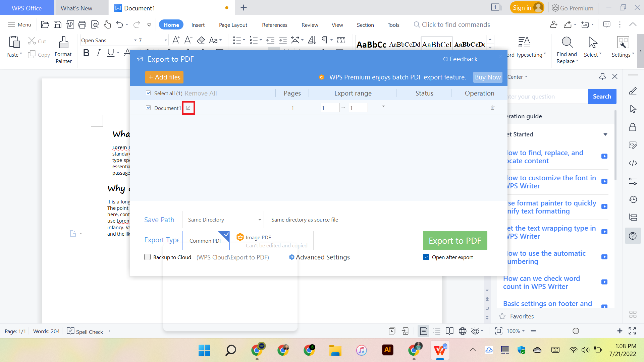Click the Increase font size icon
The image size is (644, 362).
pos(176,40)
